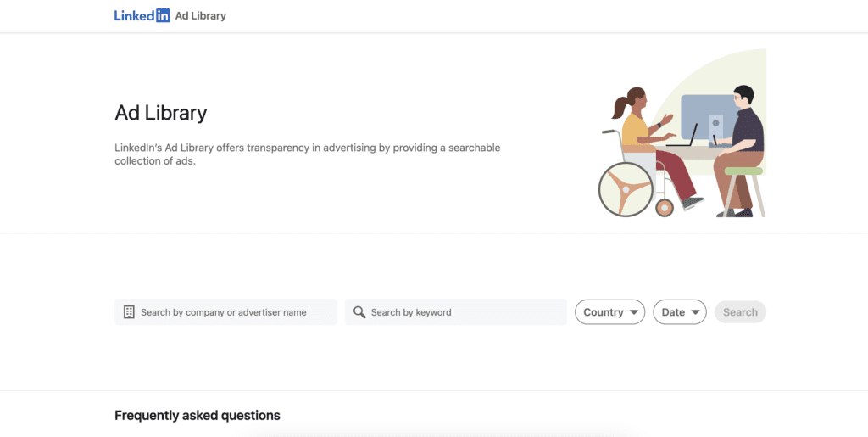Click the arrow on the Country button
This screenshot has height=437, width=868.
[634, 312]
